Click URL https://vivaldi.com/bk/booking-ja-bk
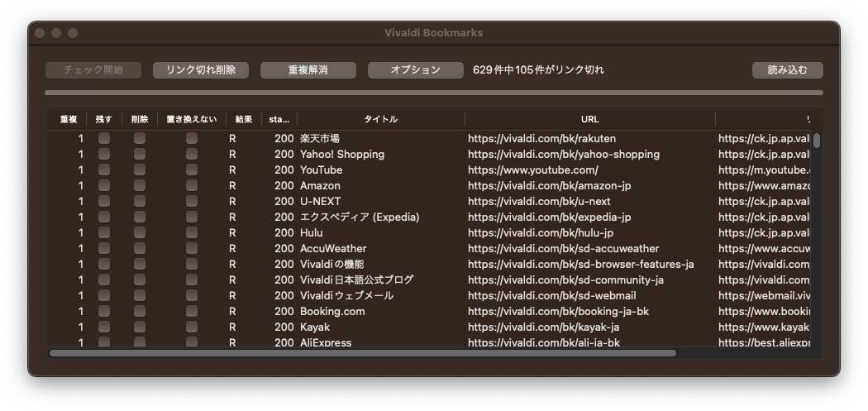Screen dimensions: 868x411 [558, 311]
